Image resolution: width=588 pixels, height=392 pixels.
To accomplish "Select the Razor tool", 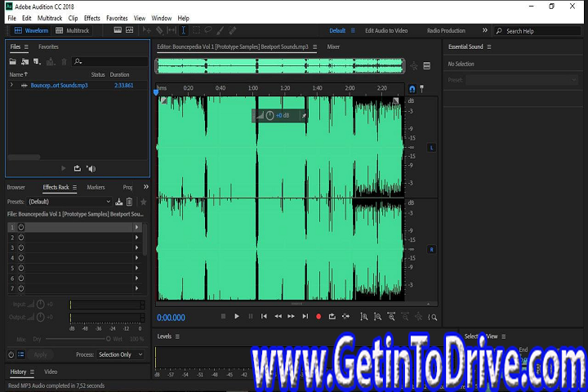I will 159,30.
